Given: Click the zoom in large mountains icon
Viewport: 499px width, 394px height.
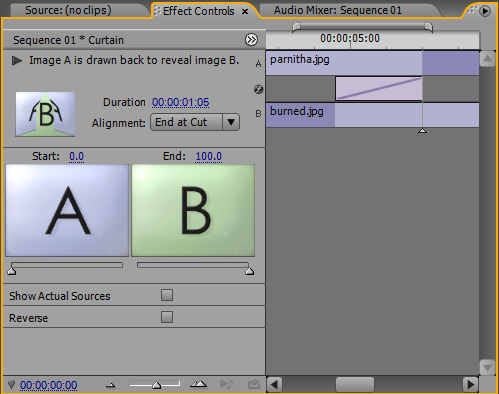Looking at the screenshot, I should (199, 384).
